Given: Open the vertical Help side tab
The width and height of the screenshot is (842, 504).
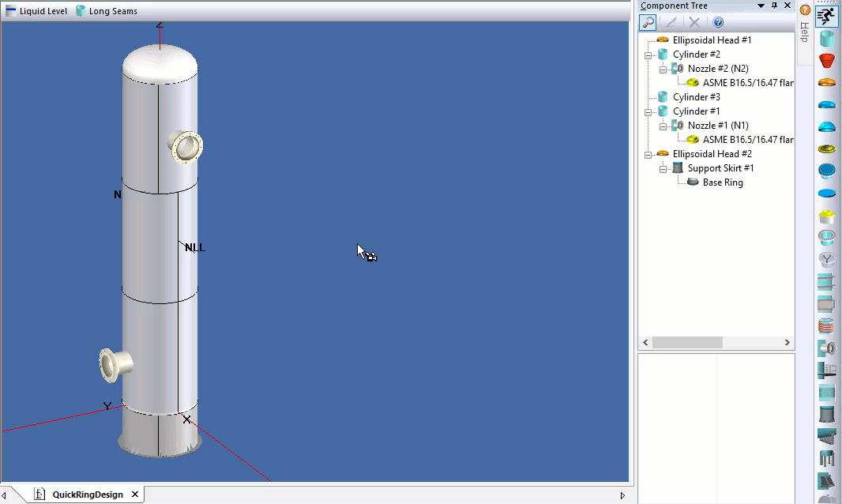Looking at the screenshot, I should (x=805, y=32).
